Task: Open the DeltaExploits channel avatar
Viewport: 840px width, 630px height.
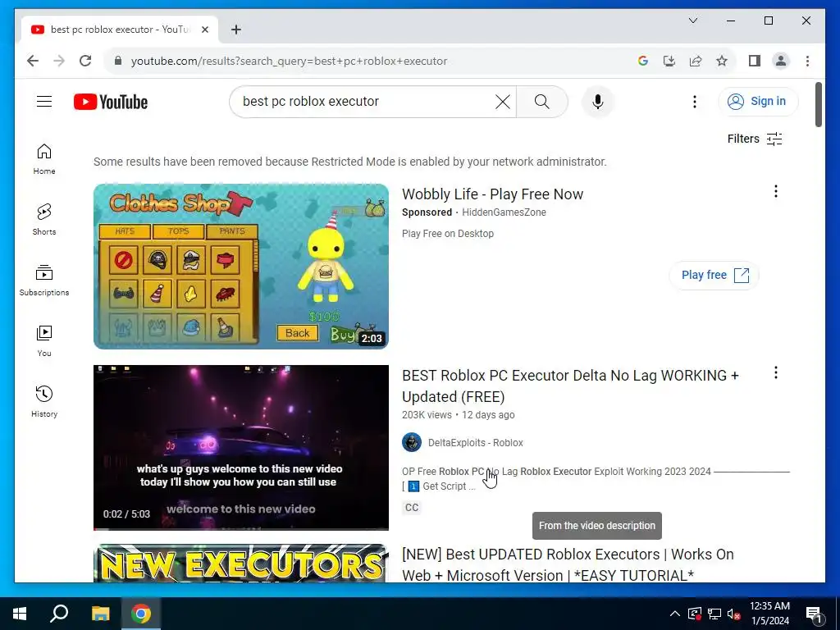Action: 412,442
